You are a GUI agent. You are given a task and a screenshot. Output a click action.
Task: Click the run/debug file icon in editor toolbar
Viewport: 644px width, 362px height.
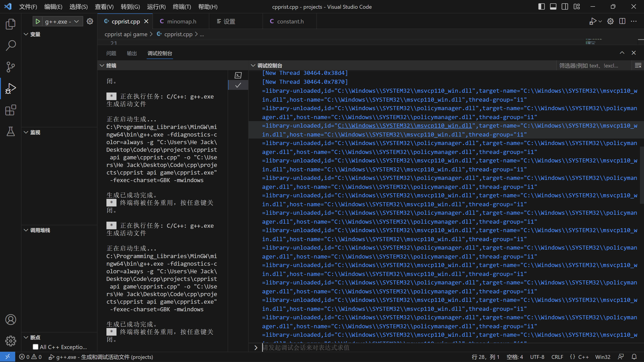(593, 21)
